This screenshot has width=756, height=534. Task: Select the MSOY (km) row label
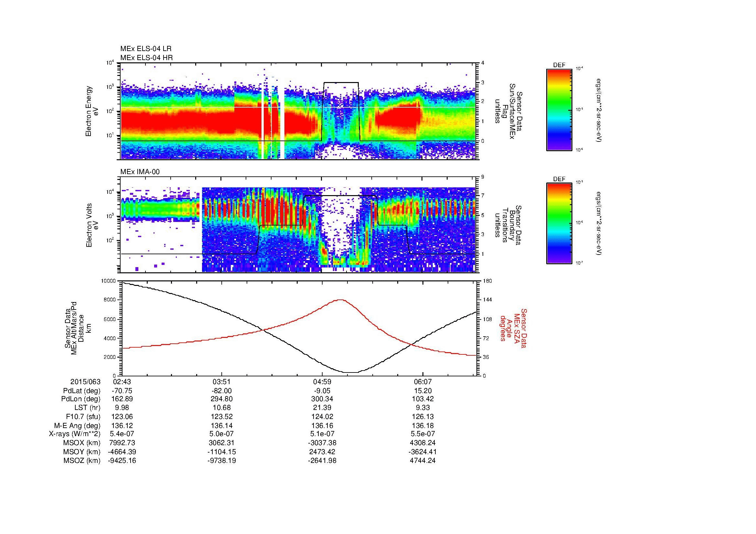pyautogui.click(x=82, y=452)
